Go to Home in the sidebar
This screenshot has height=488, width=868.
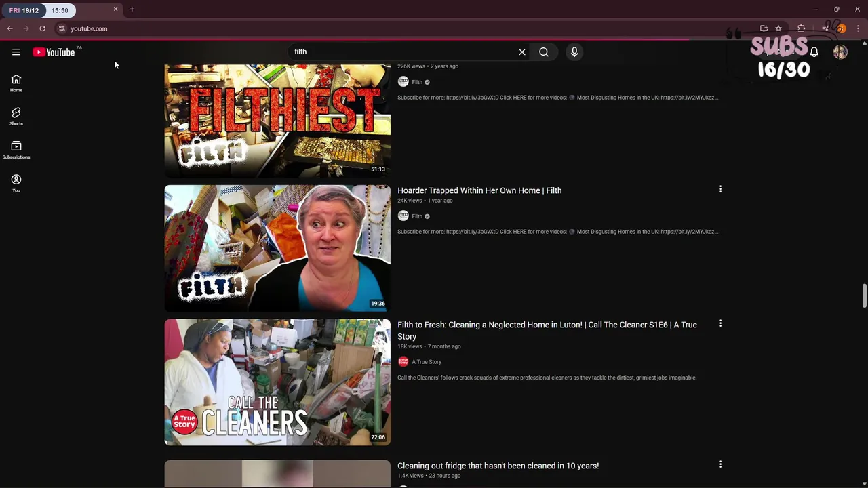(x=16, y=83)
